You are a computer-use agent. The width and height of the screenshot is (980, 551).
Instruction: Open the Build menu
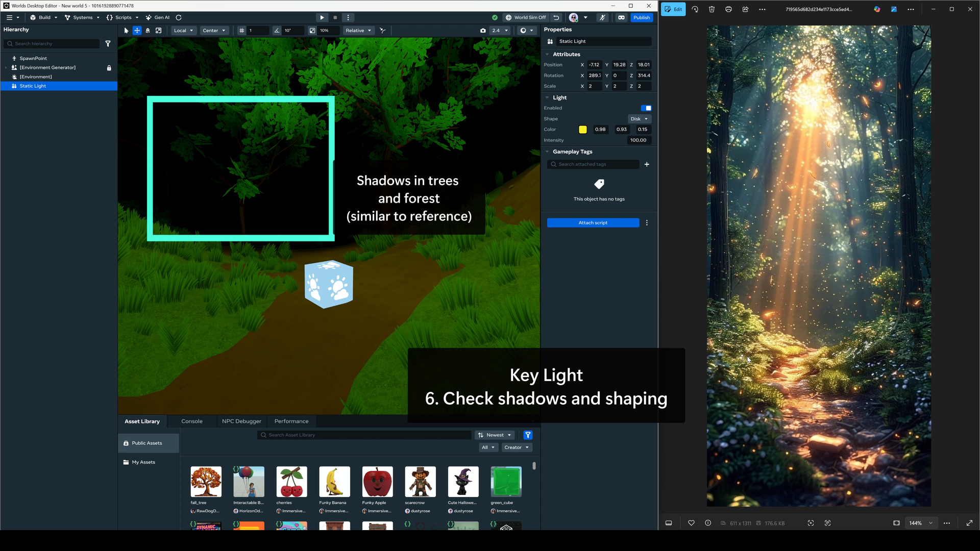pos(44,17)
